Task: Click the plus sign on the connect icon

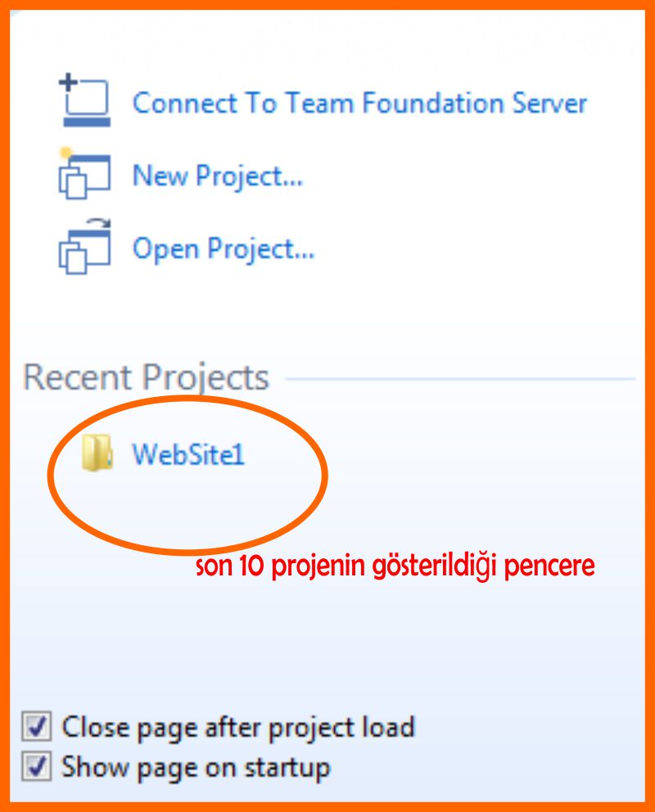Action: (68, 82)
